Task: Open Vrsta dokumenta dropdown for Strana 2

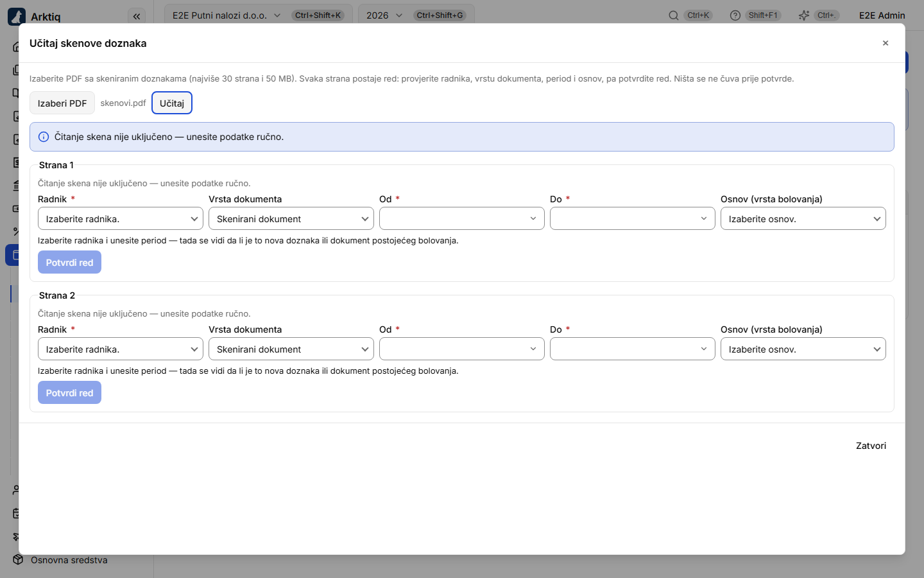Action: click(x=291, y=349)
